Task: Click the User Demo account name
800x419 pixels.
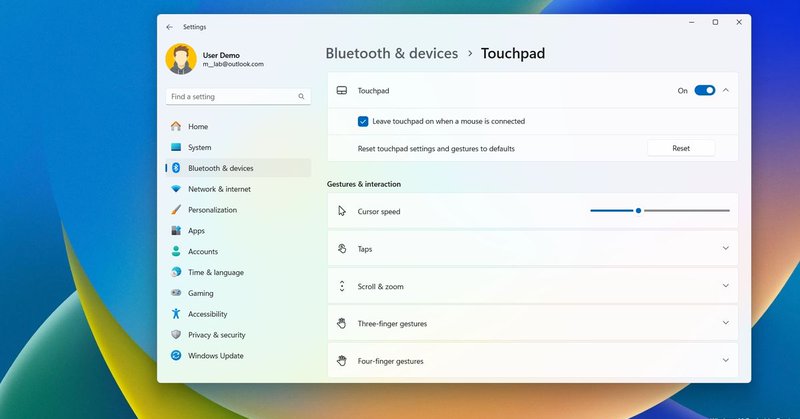Action: (221, 55)
